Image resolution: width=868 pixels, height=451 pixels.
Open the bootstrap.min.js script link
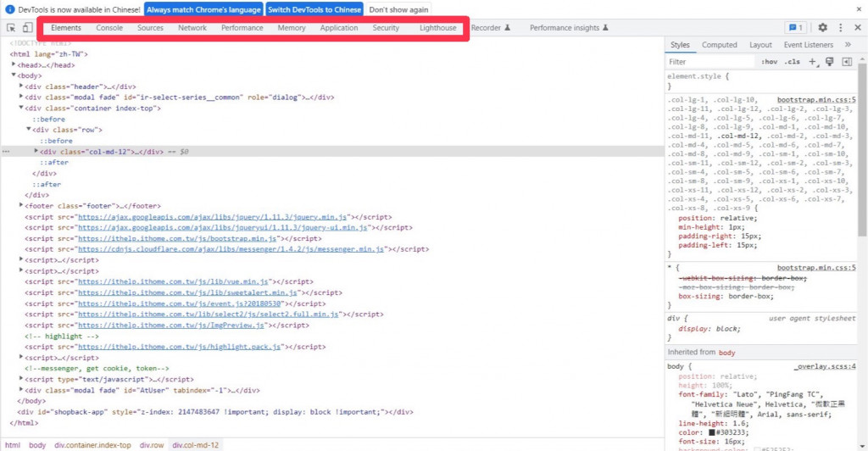[x=177, y=238]
